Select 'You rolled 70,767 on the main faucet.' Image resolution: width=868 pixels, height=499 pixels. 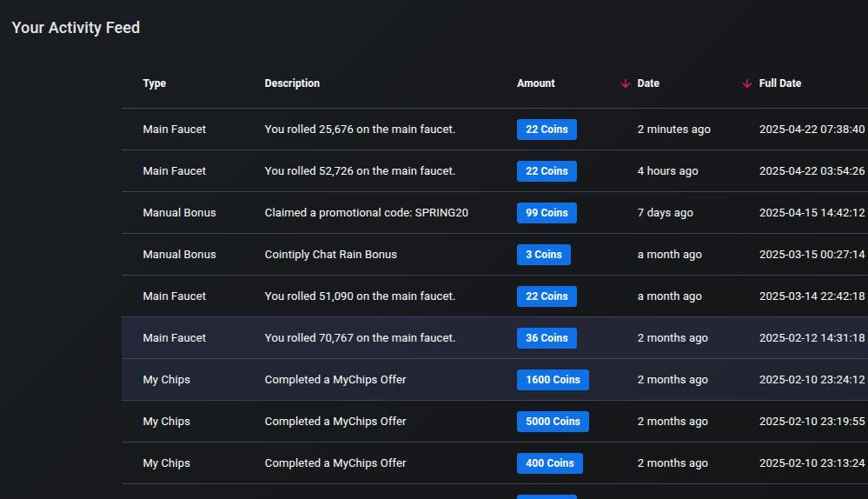tap(360, 338)
